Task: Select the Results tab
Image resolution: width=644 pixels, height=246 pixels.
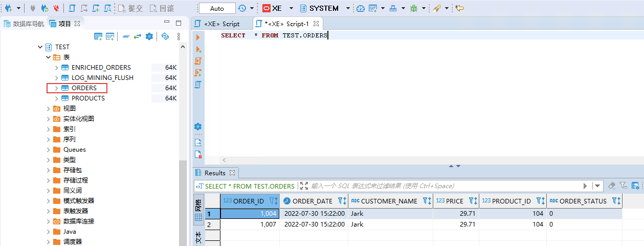Action: (215, 173)
